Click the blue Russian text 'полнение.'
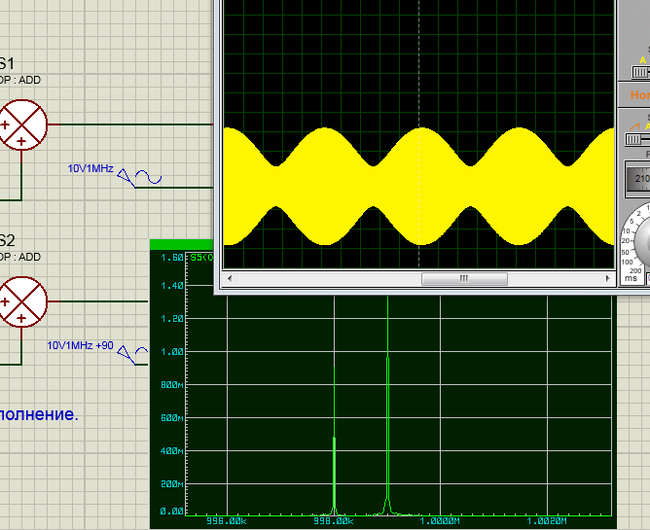This screenshot has width=650, height=530. click(x=39, y=414)
